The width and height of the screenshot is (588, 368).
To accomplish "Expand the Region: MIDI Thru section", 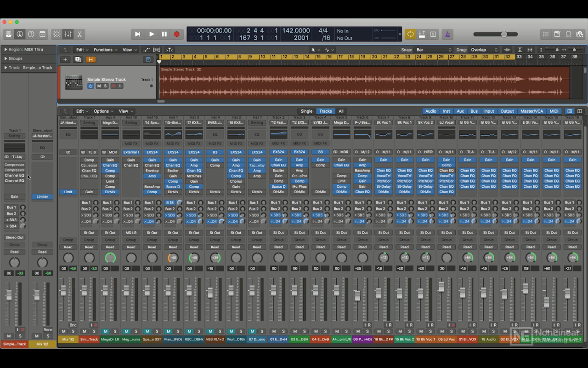I will (6, 49).
